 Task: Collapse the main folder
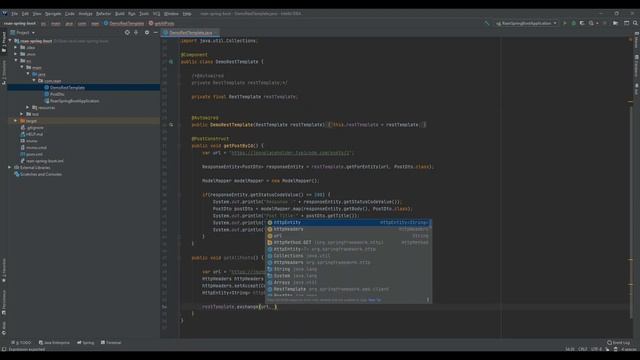22,67
